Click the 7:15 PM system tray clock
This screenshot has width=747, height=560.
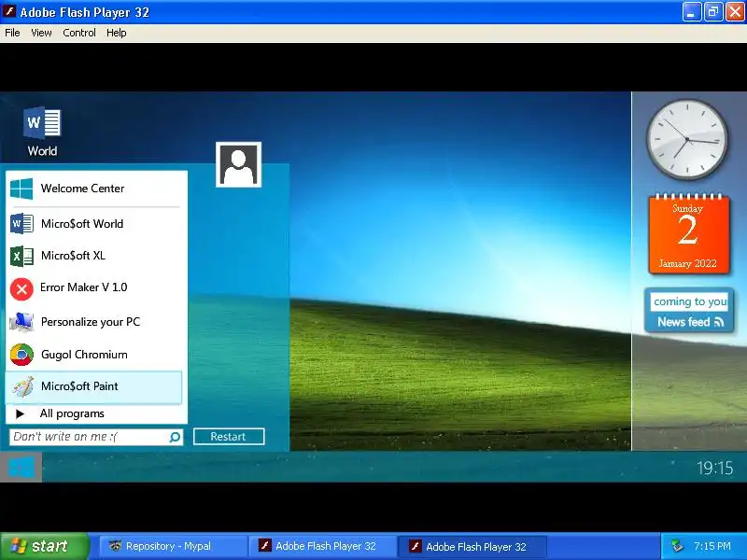pyautogui.click(x=712, y=546)
